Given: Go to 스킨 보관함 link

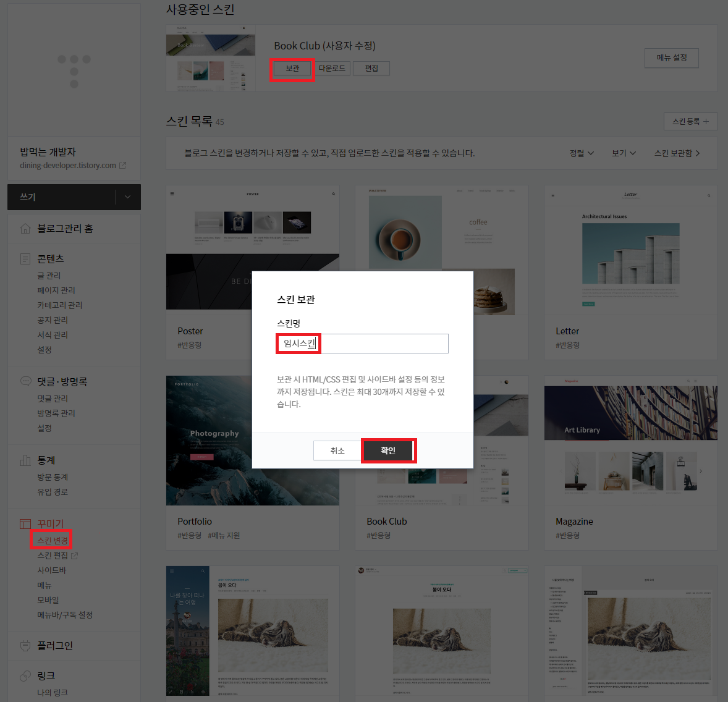Looking at the screenshot, I should (677, 153).
